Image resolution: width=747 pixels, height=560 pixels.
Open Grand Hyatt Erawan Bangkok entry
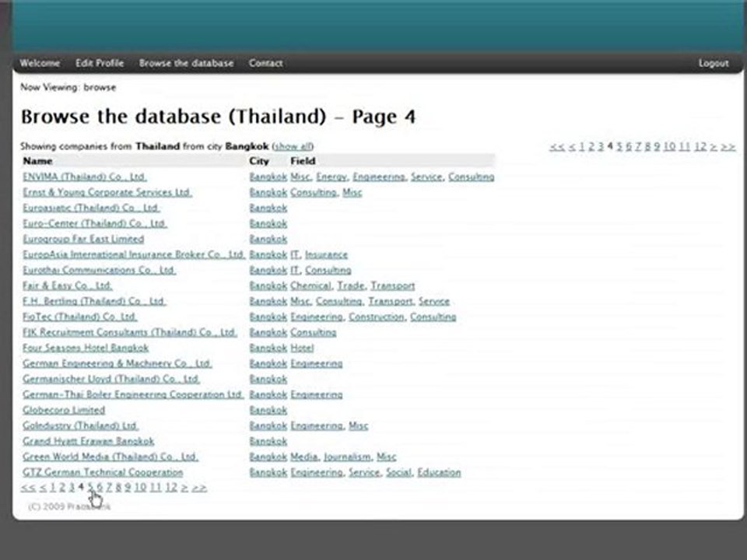click(89, 442)
